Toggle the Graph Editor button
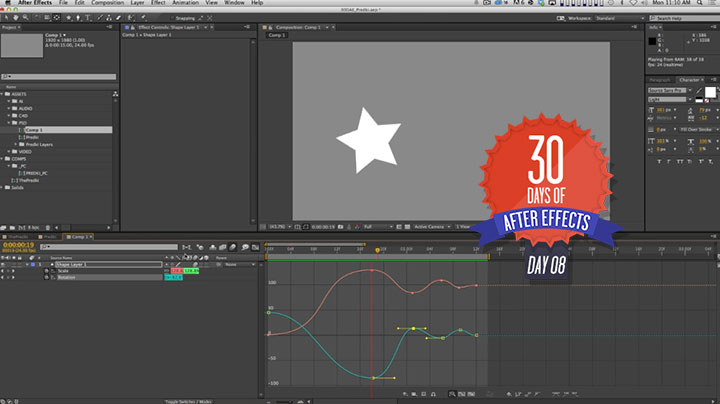Screen dimensions: 720x404 point(255,247)
